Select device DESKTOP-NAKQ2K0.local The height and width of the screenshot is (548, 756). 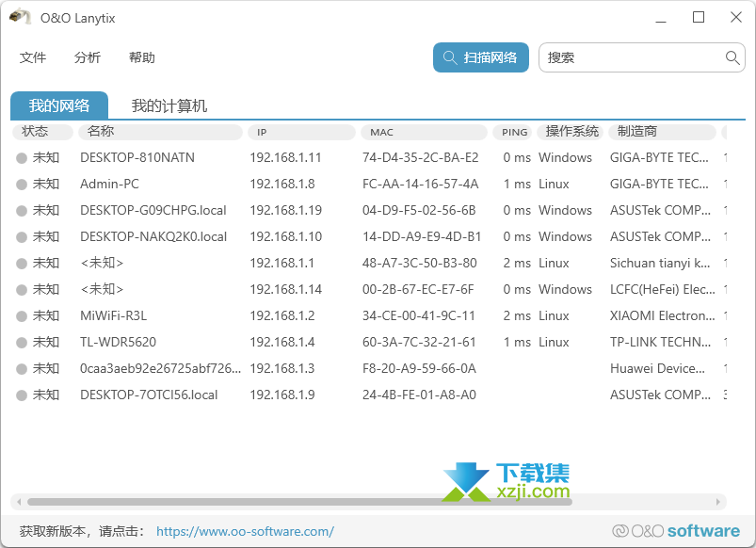153,237
